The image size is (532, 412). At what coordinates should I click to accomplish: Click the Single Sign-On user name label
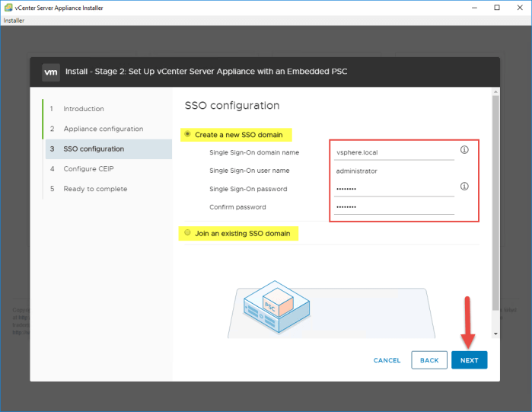coord(250,171)
